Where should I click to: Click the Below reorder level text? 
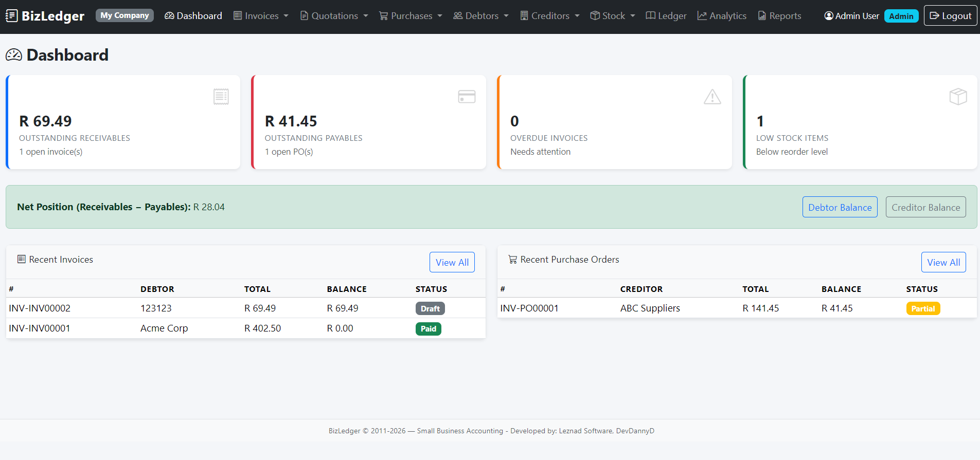(792, 152)
